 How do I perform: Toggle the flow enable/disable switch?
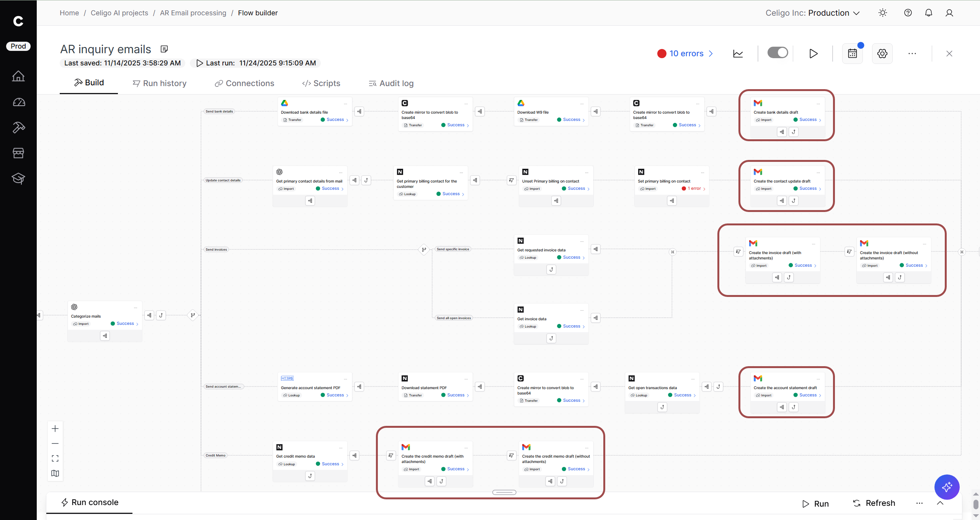tap(777, 53)
